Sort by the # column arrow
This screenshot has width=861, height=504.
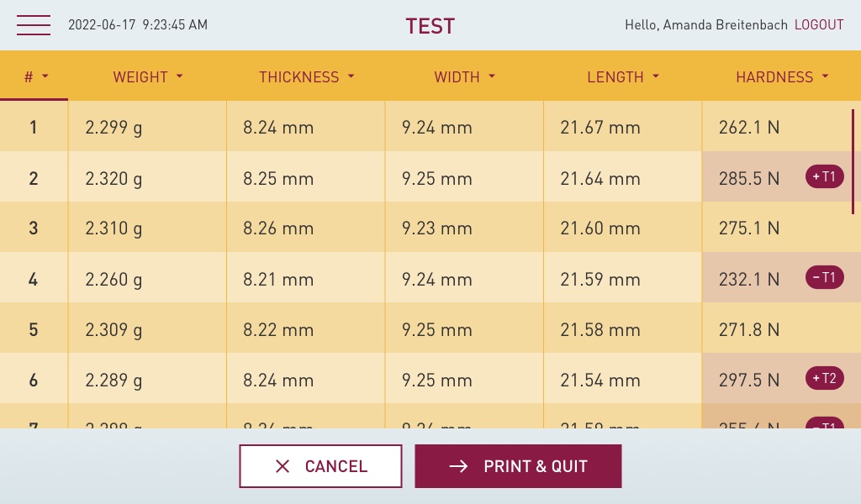[45, 76]
